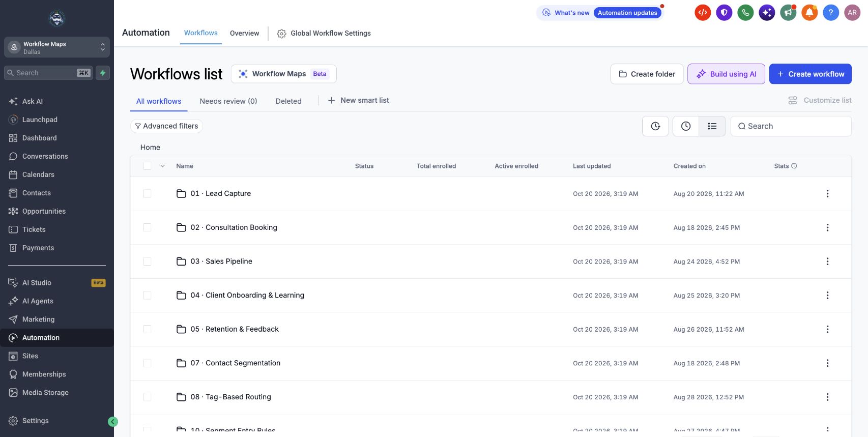Open the 07 · Contact Segmentation folder
868x437 pixels.
[x=235, y=363]
